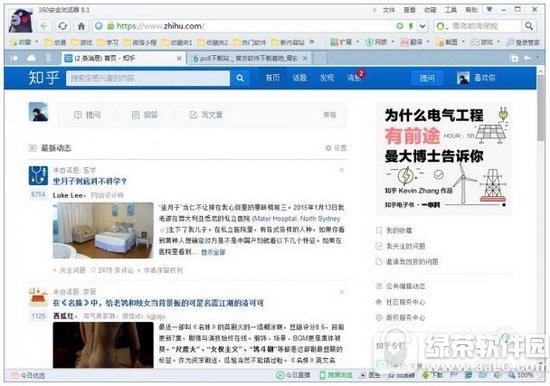
Task: Click the 设置 gear in feed header
Action: (x=336, y=148)
